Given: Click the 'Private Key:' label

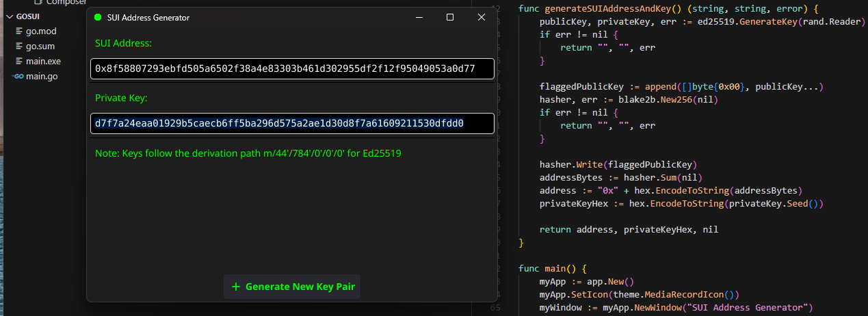Looking at the screenshot, I should [121, 98].
